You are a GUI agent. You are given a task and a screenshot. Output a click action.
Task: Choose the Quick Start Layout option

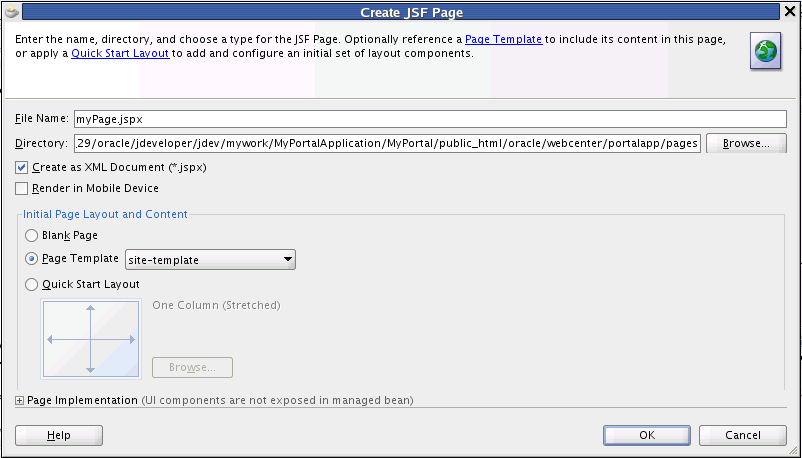[x=32, y=285]
